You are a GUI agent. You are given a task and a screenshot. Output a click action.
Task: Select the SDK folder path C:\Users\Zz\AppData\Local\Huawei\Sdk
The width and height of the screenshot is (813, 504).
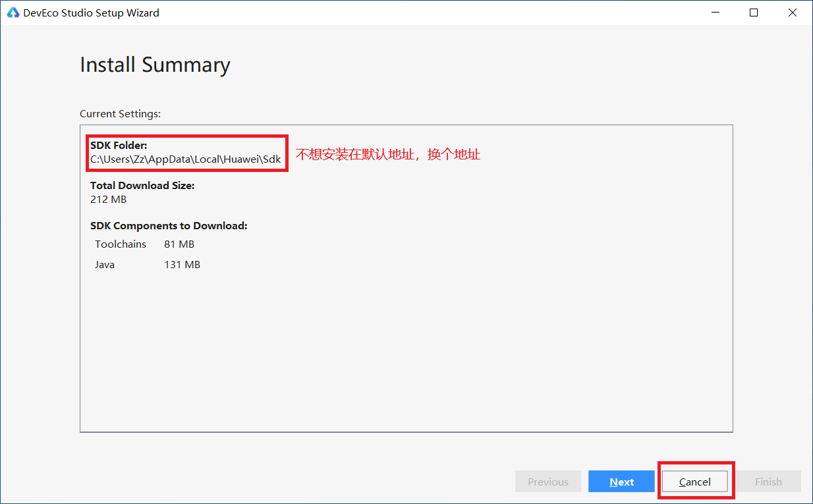tap(186, 159)
